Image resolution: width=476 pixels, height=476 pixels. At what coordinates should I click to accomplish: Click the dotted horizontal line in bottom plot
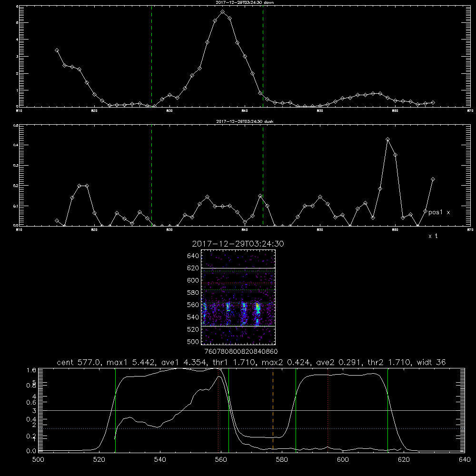click(x=251, y=429)
